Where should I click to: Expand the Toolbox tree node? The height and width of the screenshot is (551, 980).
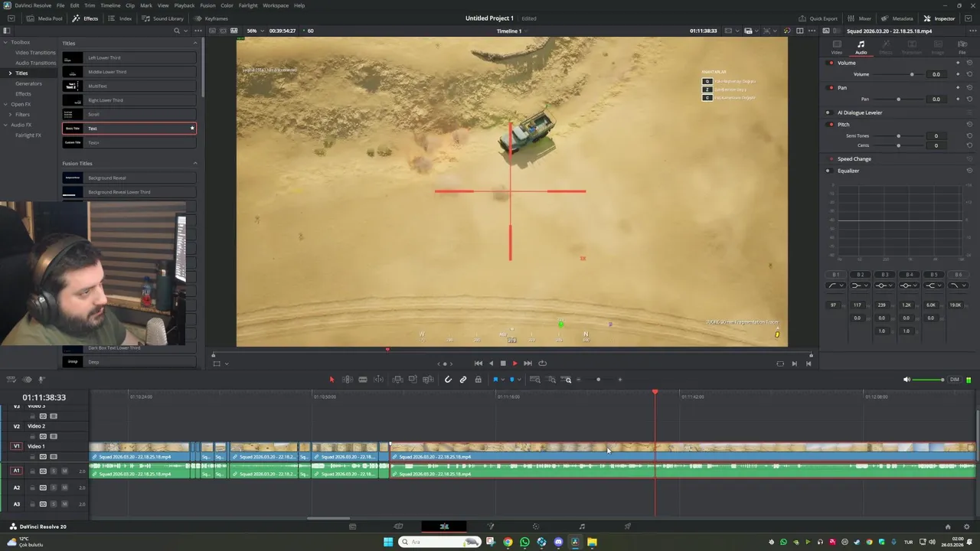coord(5,42)
